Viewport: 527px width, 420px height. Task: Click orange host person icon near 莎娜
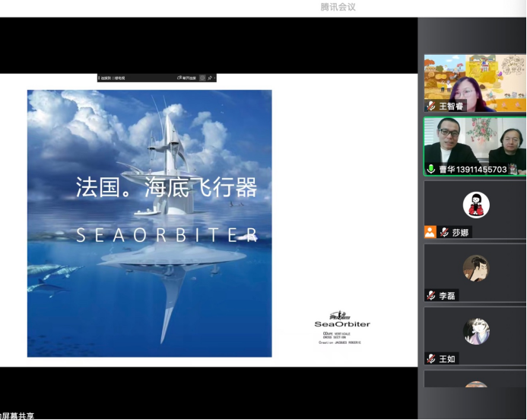click(x=430, y=232)
